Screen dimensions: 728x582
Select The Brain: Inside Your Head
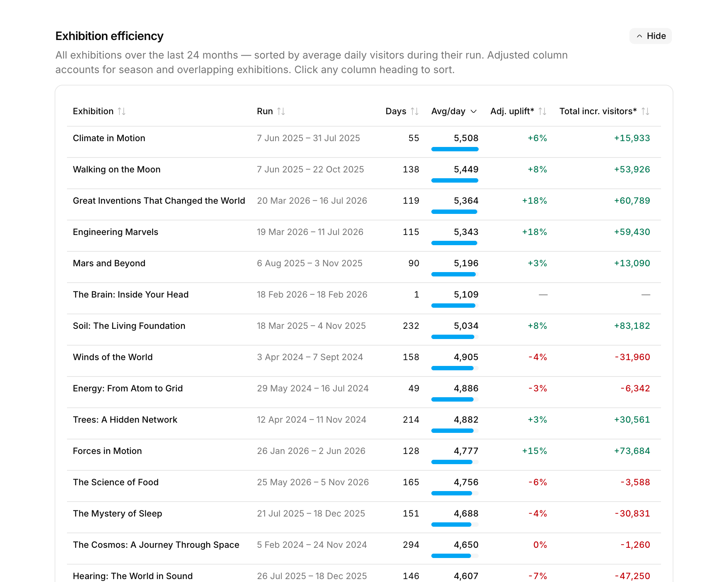pos(131,295)
